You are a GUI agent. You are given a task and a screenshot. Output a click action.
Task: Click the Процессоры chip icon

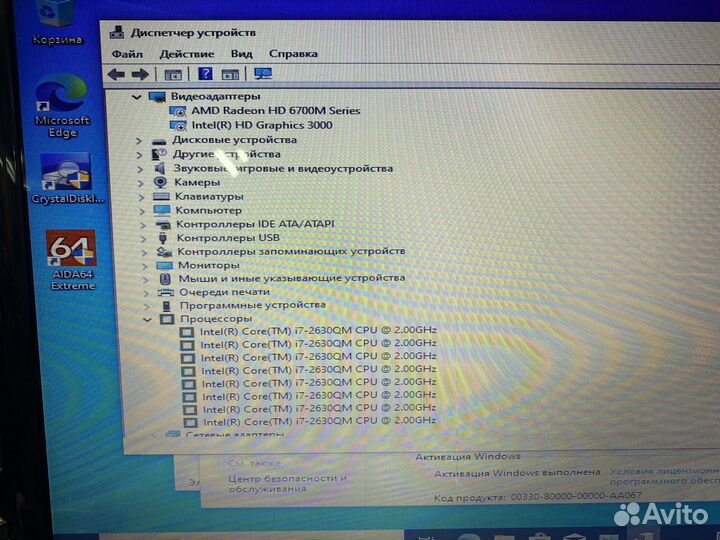(x=167, y=319)
